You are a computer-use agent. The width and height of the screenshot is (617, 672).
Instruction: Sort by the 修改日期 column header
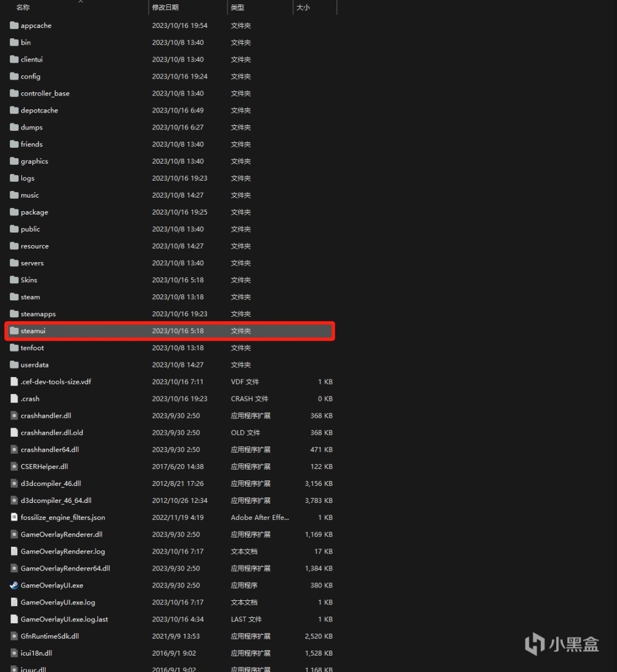pyautogui.click(x=166, y=7)
